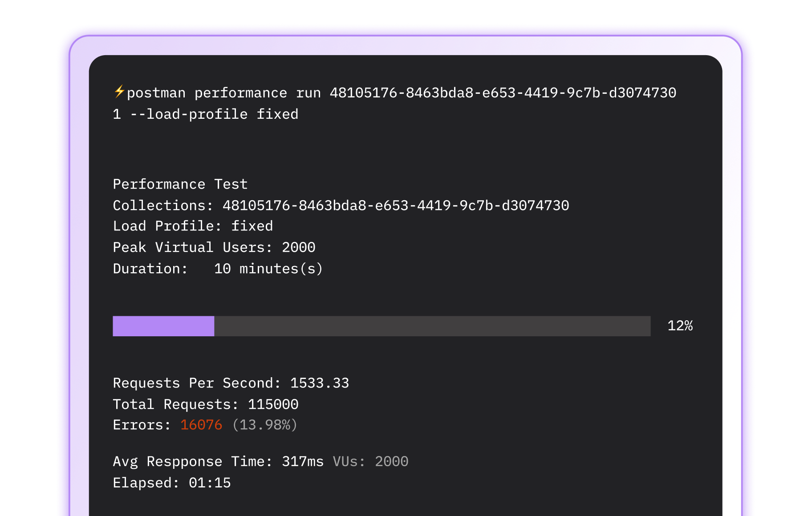The image size is (812, 516).
Task: Click the Elapsed time 01:15
Action: point(210,483)
